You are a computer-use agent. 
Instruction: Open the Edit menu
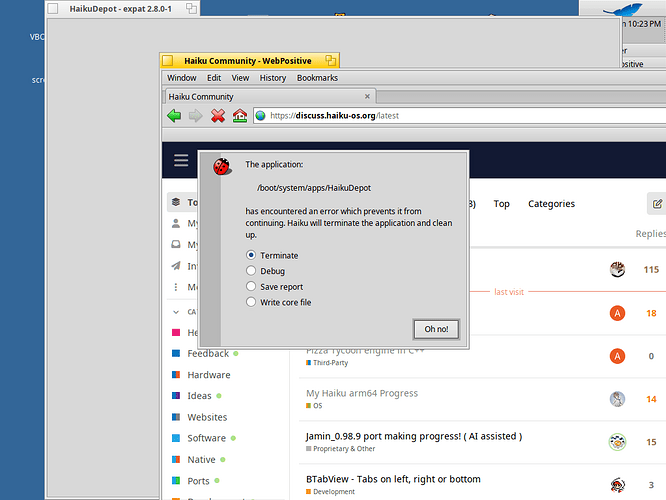214,78
